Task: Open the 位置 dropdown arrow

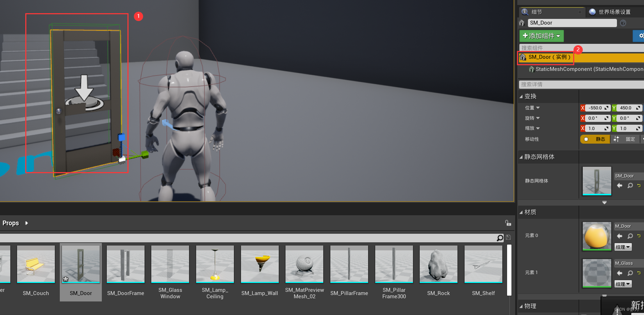Action: click(538, 108)
